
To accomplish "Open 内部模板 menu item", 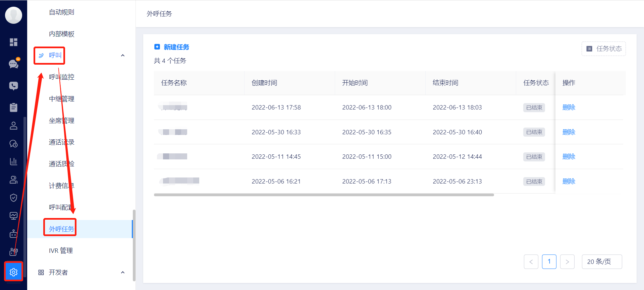I will click(61, 34).
